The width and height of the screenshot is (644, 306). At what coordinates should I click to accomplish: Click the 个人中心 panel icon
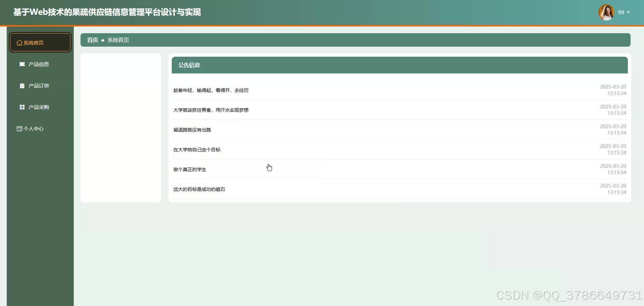[x=19, y=129]
